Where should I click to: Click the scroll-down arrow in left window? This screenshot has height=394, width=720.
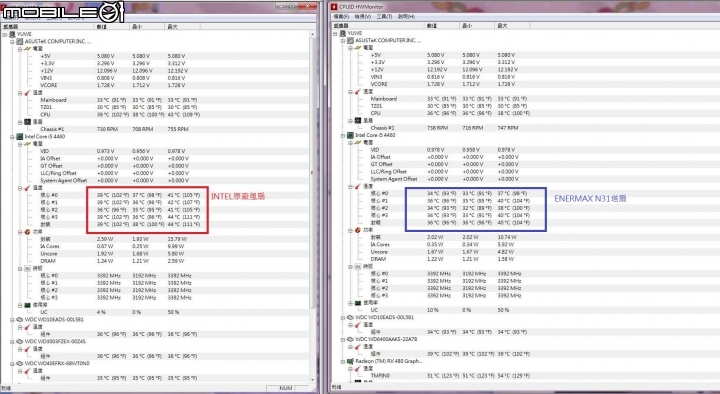tap(313, 380)
